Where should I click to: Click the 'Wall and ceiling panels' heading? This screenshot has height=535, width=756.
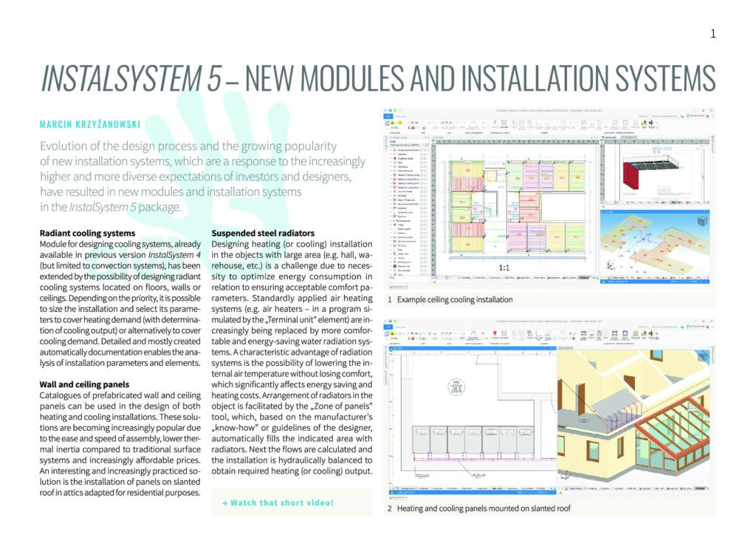click(x=84, y=384)
